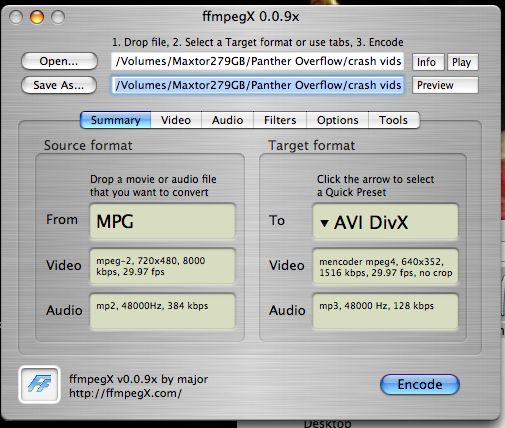Click the Save As... button
The height and width of the screenshot is (428, 505).
coord(59,85)
